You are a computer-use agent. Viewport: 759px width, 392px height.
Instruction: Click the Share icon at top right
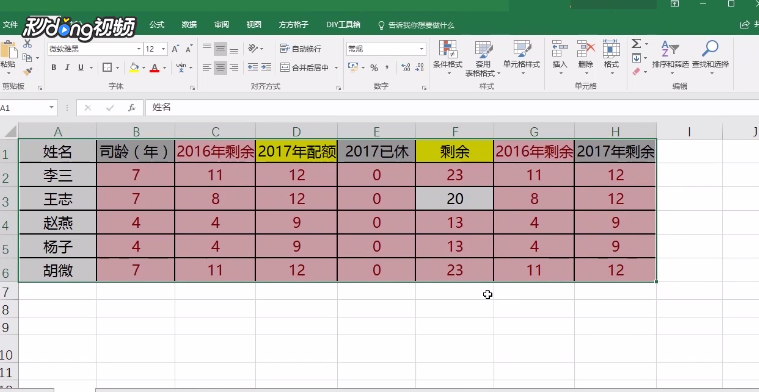tap(745, 25)
